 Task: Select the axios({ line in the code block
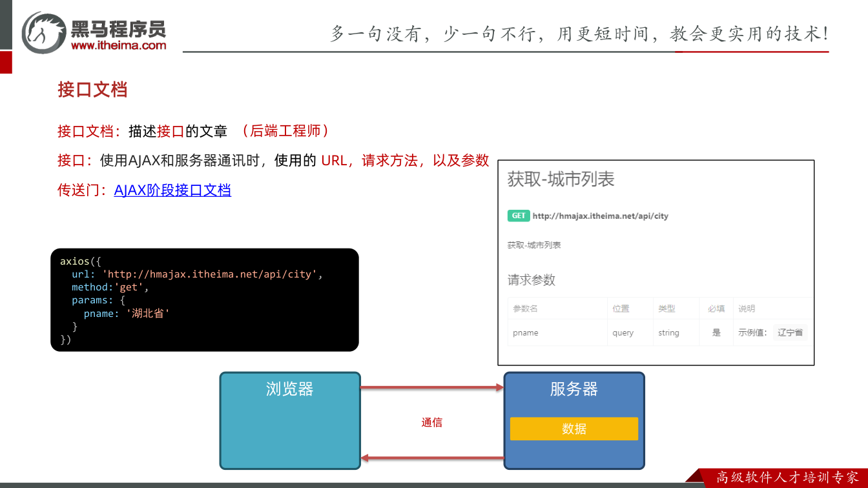pos(81,261)
